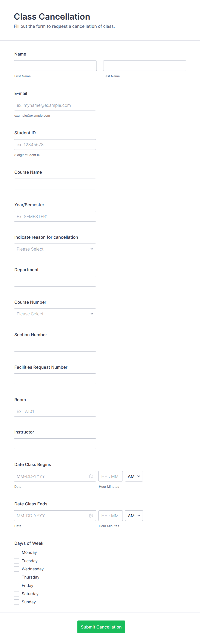Open calendar picker for Date Class Begins

tap(91, 476)
